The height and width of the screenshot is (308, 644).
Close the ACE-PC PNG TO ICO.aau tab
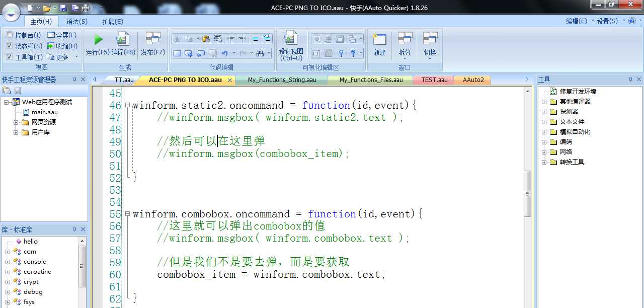click(230, 80)
